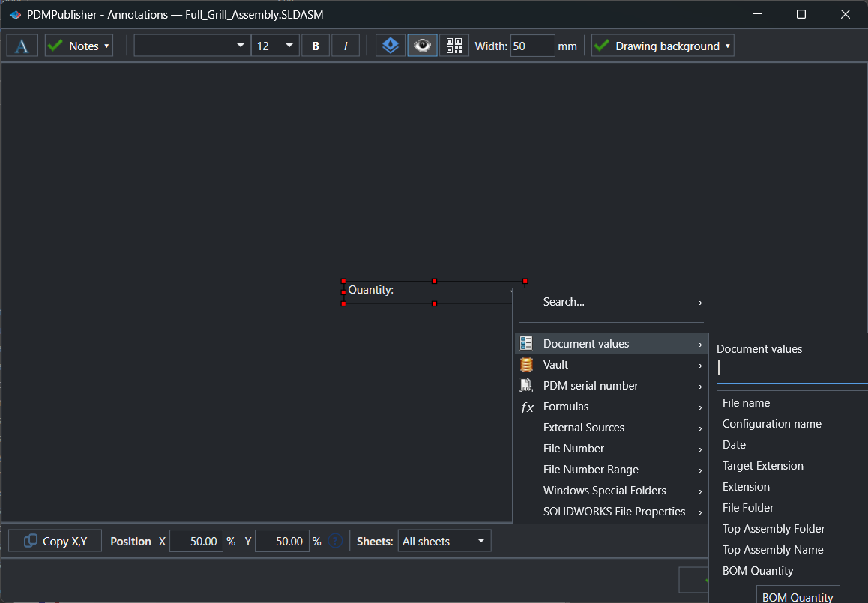Click the Document values list icon
Image resolution: width=868 pixels, height=603 pixels.
point(526,344)
